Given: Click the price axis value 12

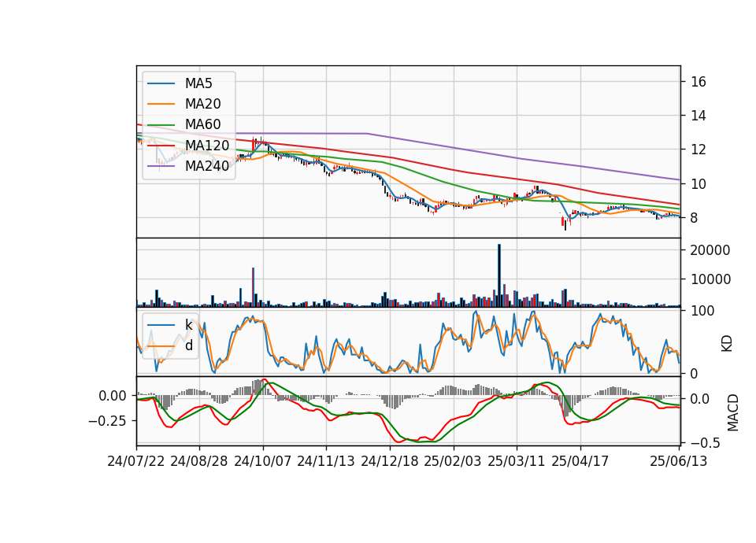Looking at the screenshot, I should point(698,150).
